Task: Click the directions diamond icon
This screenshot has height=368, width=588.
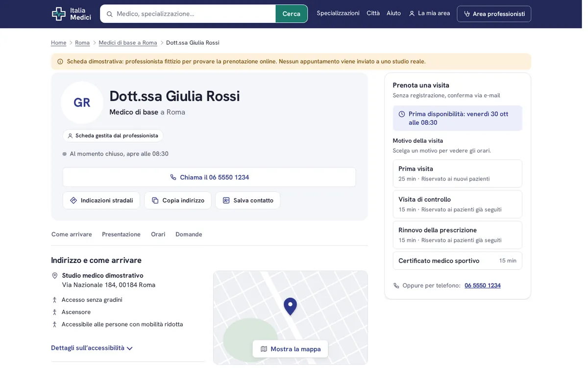Action: [x=73, y=200]
